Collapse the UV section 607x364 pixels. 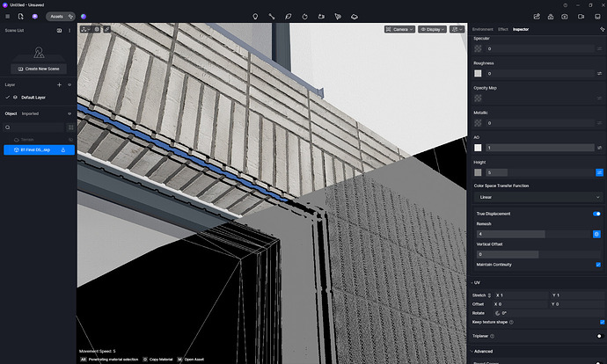pyautogui.click(x=472, y=283)
